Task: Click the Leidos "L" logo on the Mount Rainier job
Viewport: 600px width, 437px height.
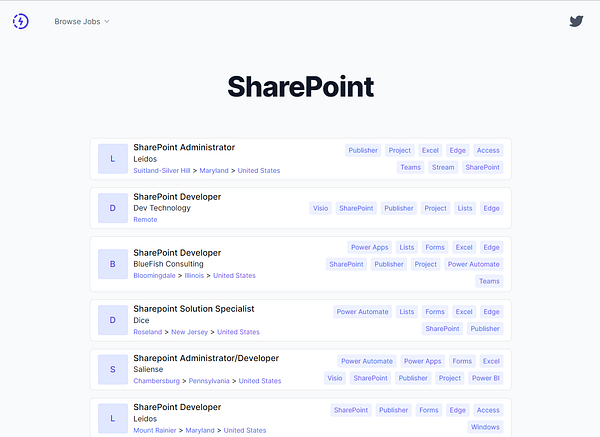Action: pos(113,419)
